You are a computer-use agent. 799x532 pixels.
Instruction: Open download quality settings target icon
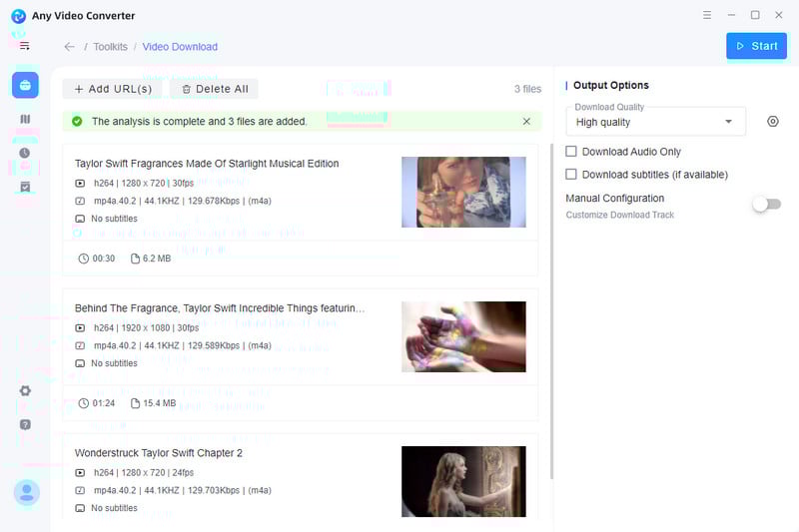click(772, 121)
